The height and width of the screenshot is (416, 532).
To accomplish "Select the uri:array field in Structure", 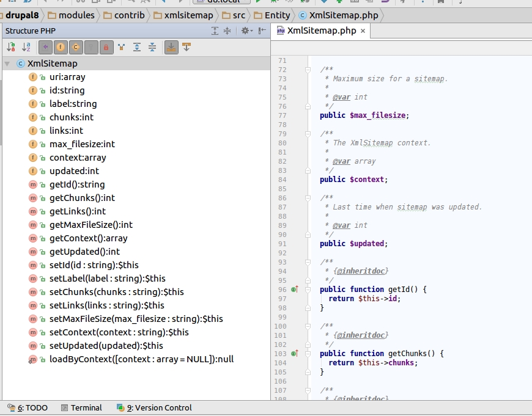I will tap(67, 77).
